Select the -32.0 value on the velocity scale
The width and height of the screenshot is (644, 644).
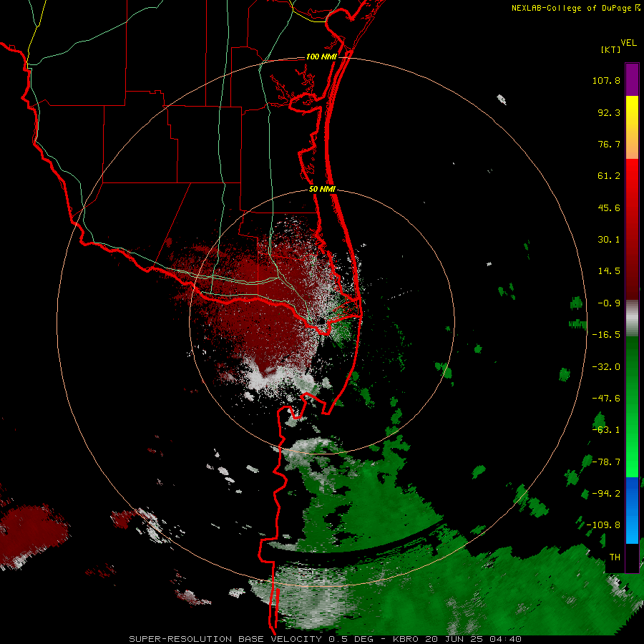tap(606, 367)
